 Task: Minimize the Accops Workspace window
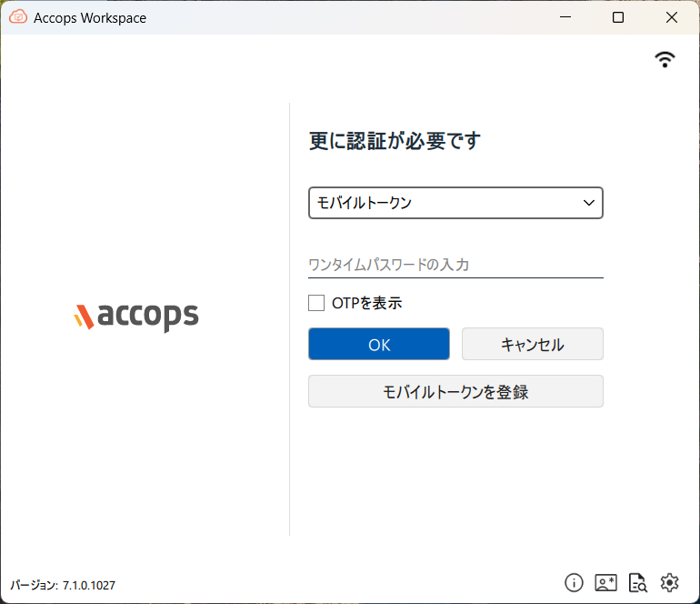(565, 17)
